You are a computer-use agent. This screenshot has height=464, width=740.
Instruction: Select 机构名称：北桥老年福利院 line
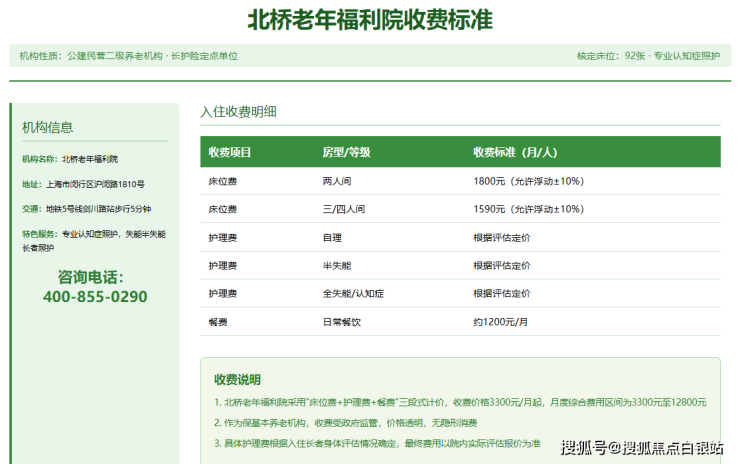[x=70, y=159]
